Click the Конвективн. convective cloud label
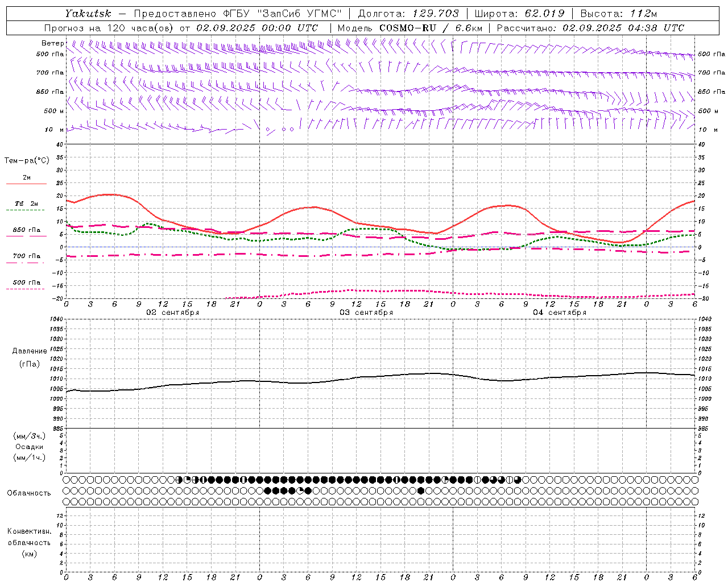The image size is (728, 582). click(x=29, y=531)
